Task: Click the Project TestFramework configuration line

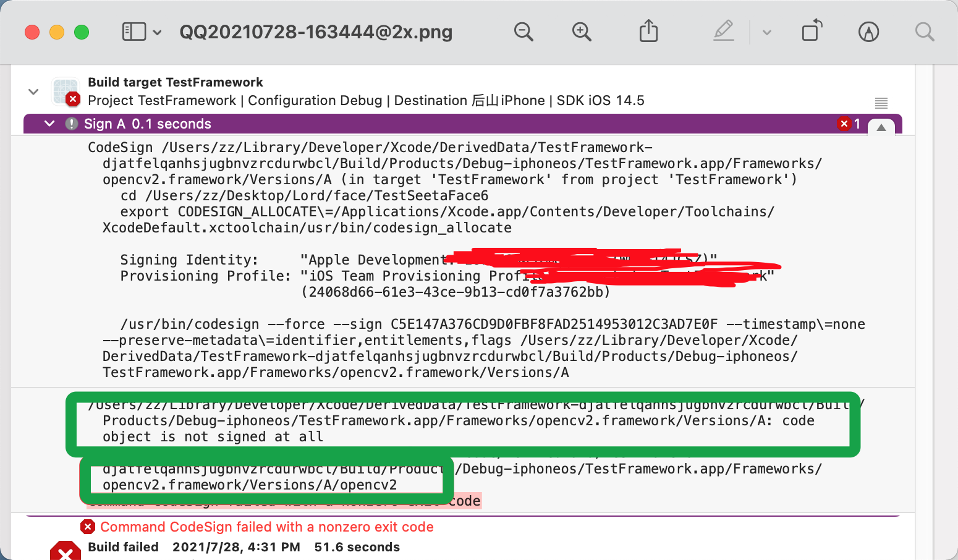Action: pos(366,100)
